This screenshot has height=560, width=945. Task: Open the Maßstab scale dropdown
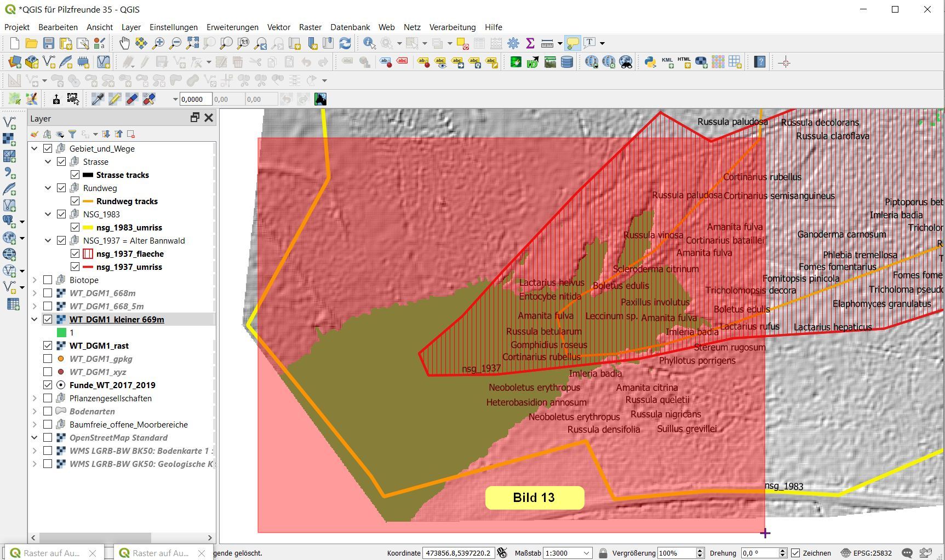(x=586, y=553)
